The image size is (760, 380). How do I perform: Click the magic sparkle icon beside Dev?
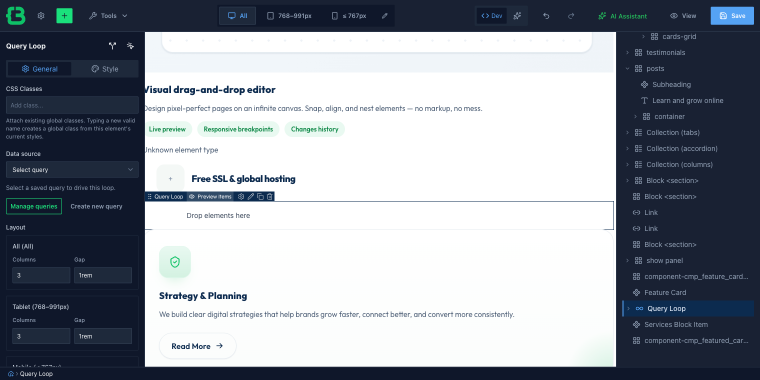[517, 16]
